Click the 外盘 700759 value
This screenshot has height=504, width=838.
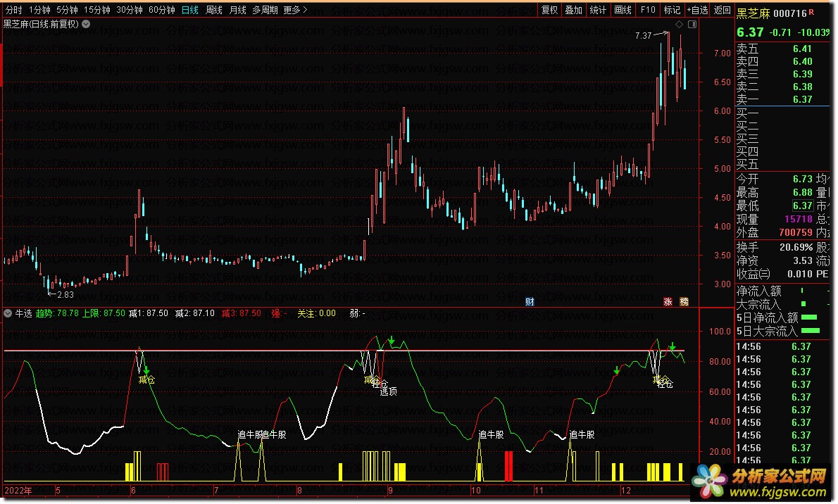[796, 232]
